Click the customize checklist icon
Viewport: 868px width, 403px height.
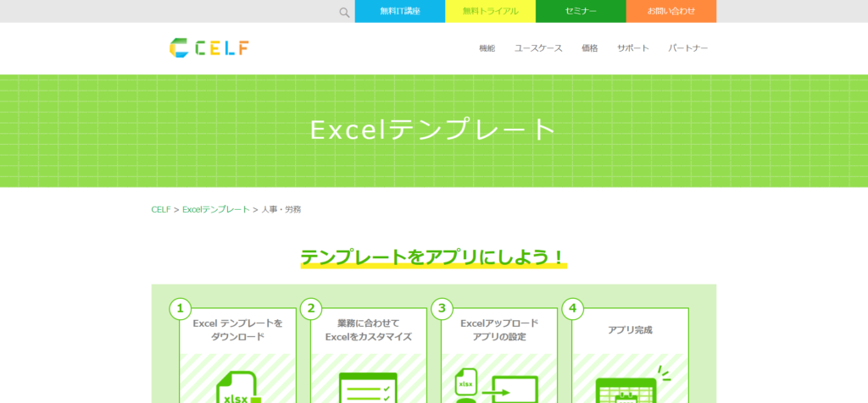point(368,388)
